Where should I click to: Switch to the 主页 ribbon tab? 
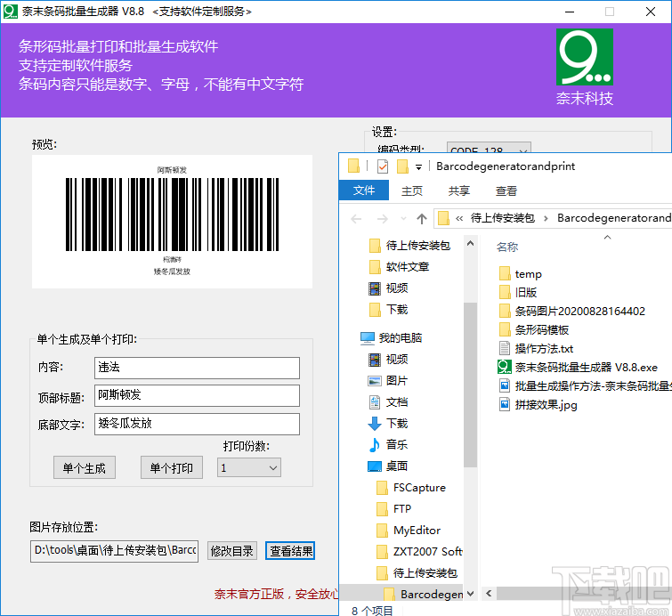tap(412, 190)
